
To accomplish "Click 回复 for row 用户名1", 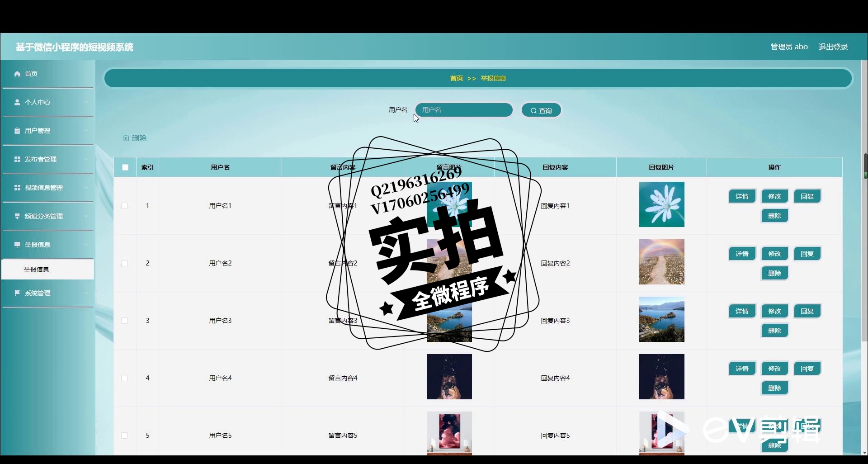I will 807,196.
